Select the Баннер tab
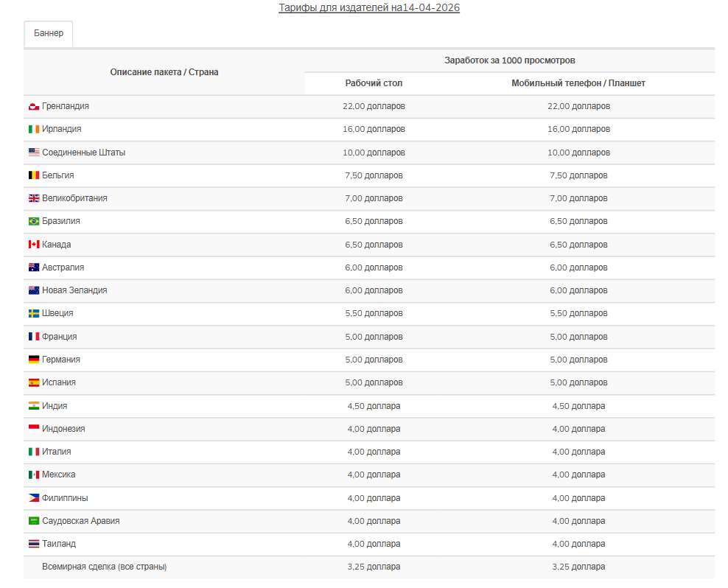 point(49,33)
